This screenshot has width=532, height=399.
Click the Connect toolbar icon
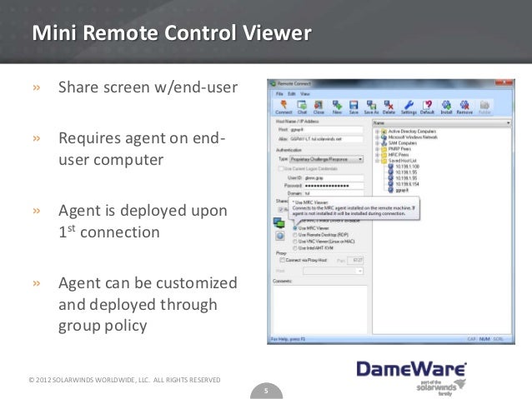coord(284,107)
